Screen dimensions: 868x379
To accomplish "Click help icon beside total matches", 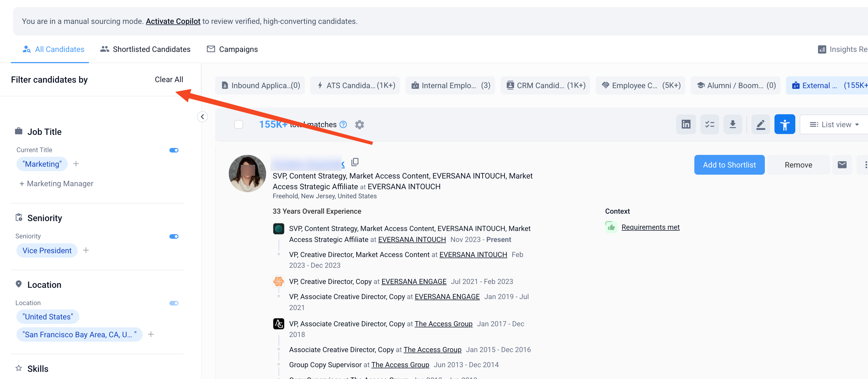I will (343, 124).
